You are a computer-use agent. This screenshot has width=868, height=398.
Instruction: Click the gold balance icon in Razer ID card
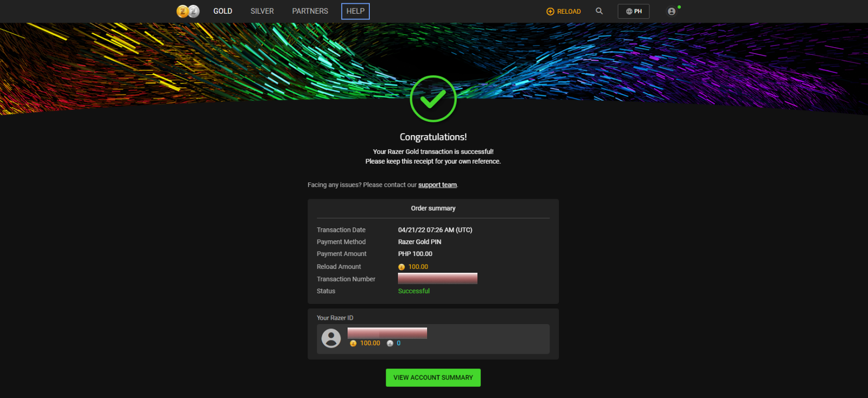353,343
